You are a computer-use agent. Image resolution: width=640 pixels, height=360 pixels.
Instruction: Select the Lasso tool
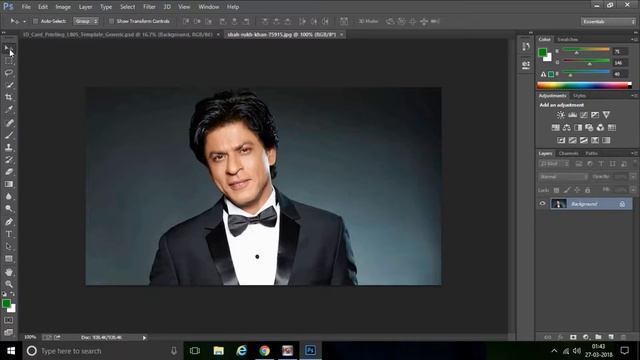point(9,73)
